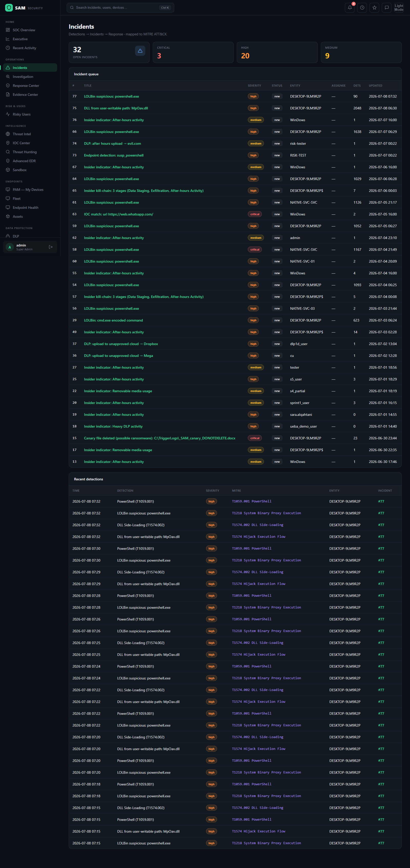Image resolution: width=410 pixels, height=868 pixels.
Task: Click the SAM Security shield logo
Action: click(x=9, y=8)
